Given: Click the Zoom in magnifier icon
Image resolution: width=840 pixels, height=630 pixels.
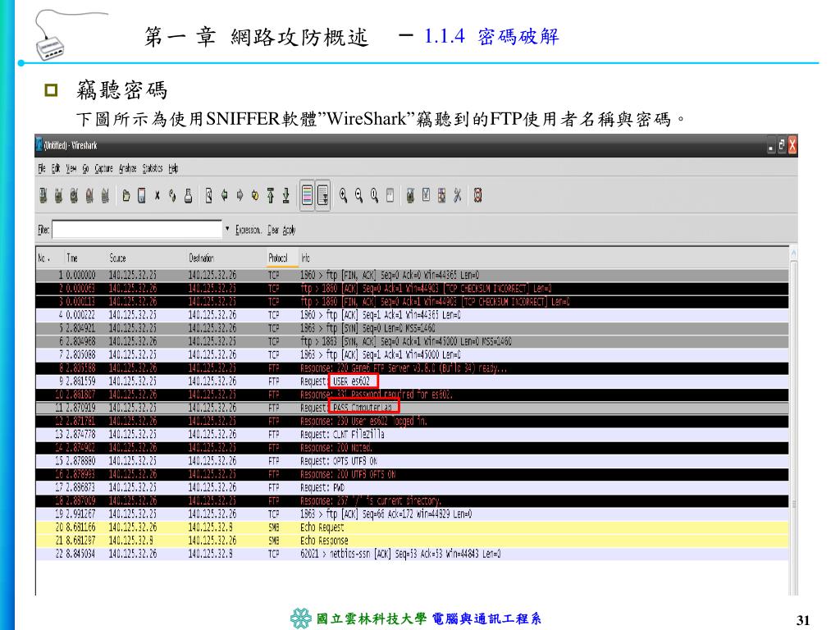Looking at the screenshot, I should (x=344, y=196).
